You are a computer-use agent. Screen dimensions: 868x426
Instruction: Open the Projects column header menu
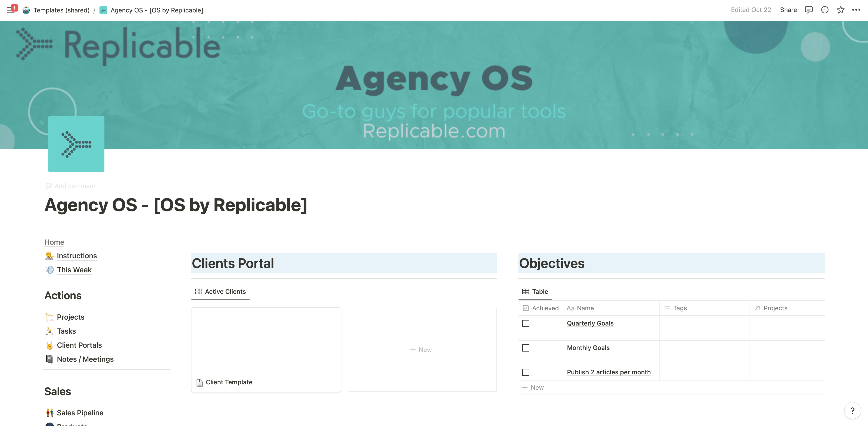coord(787,308)
